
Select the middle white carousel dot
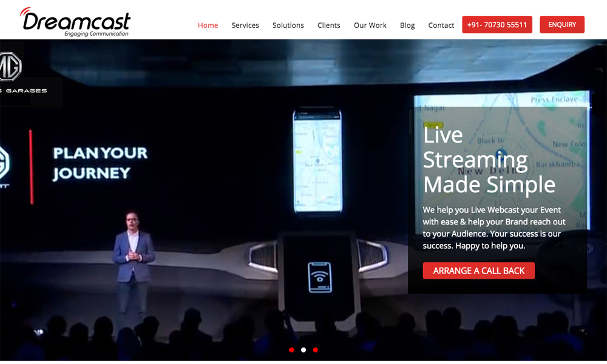pyautogui.click(x=303, y=350)
